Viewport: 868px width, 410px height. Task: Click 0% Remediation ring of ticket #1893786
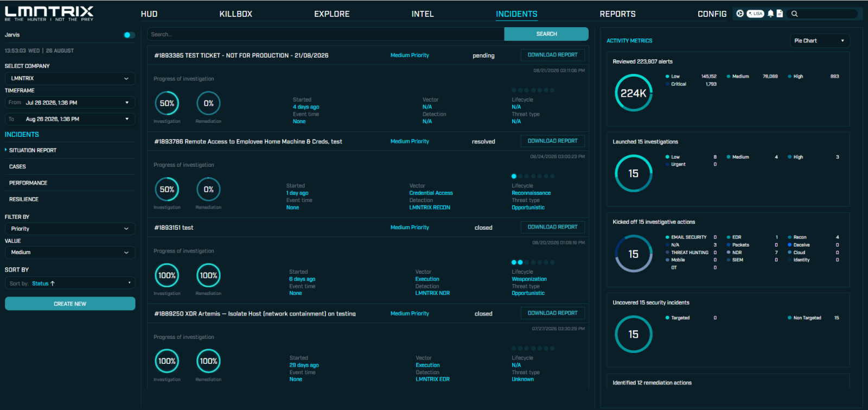[208, 190]
